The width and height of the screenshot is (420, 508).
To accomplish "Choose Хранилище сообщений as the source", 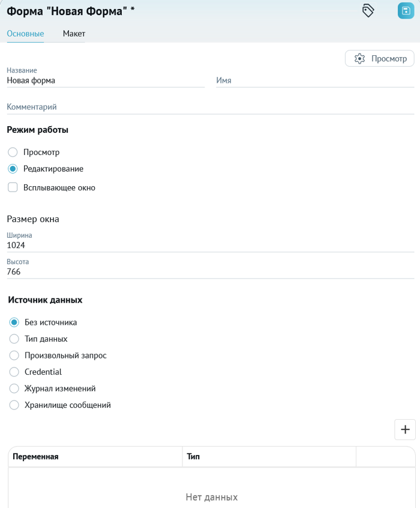I will [14, 405].
